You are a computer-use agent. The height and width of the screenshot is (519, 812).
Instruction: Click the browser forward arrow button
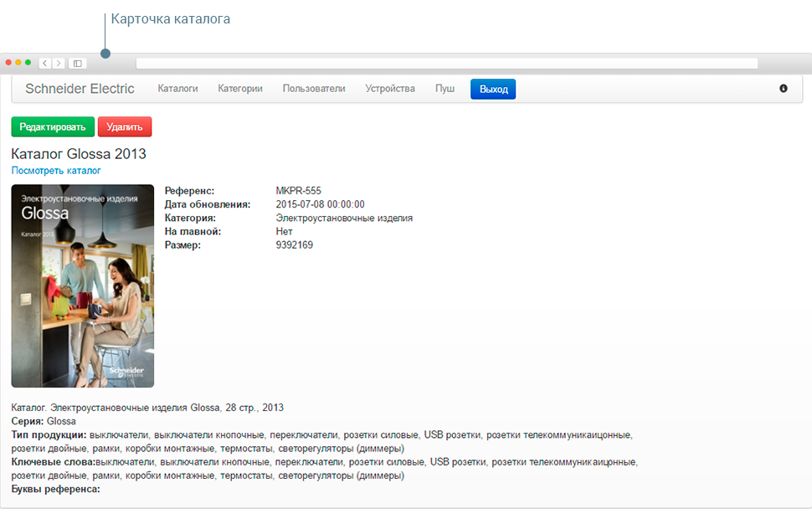59,63
